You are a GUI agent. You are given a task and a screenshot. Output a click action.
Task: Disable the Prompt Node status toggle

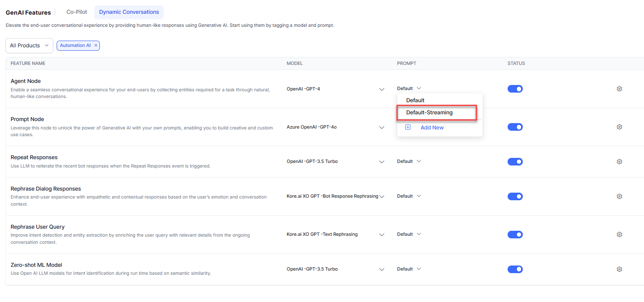[515, 127]
